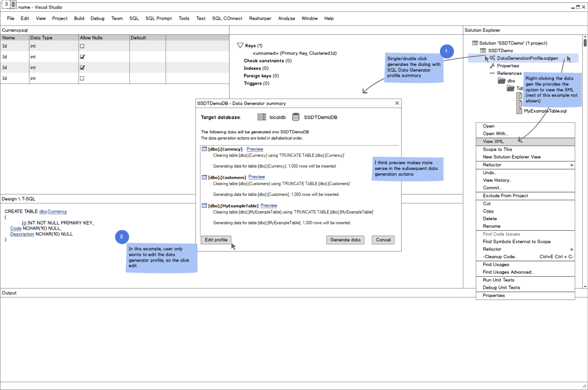588x390 pixels.
Task: Close the Data Generator summary dialog
Action: click(x=397, y=103)
